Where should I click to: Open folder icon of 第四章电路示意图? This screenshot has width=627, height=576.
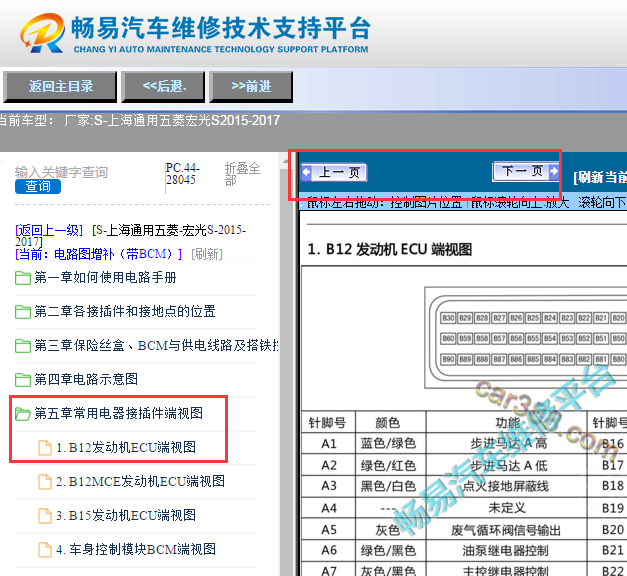pyautogui.click(x=23, y=380)
